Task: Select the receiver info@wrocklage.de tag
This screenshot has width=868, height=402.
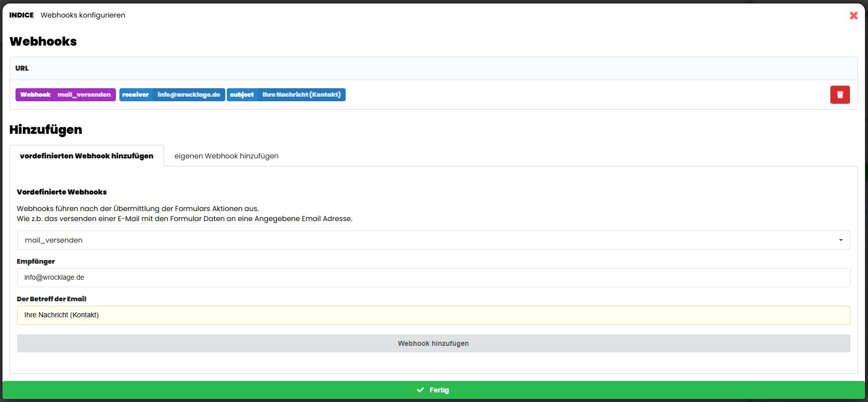Action: (x=172, y=95)
